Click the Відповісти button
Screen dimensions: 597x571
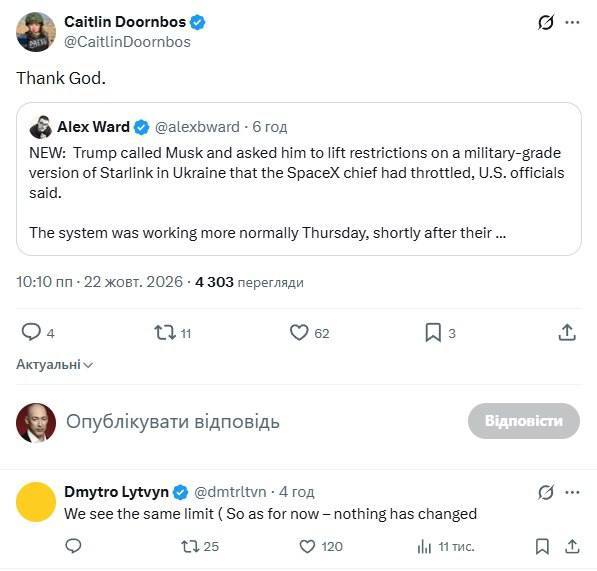[x=524, y=421]
